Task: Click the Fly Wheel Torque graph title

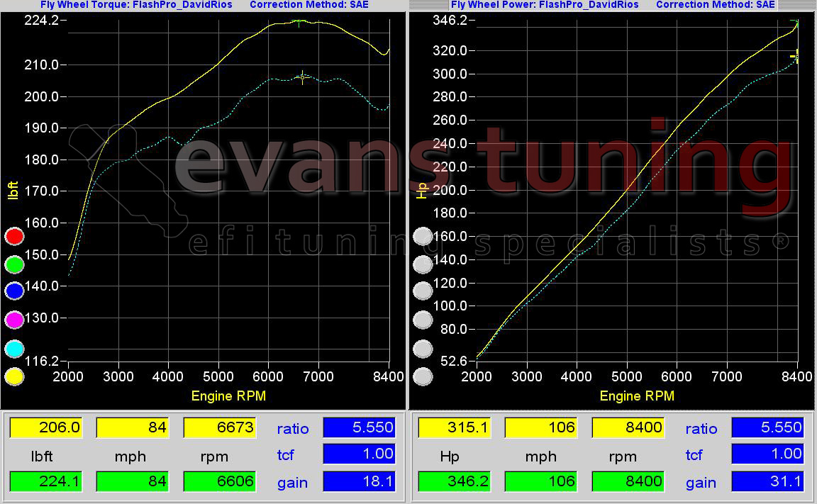Action: point(136,5)
